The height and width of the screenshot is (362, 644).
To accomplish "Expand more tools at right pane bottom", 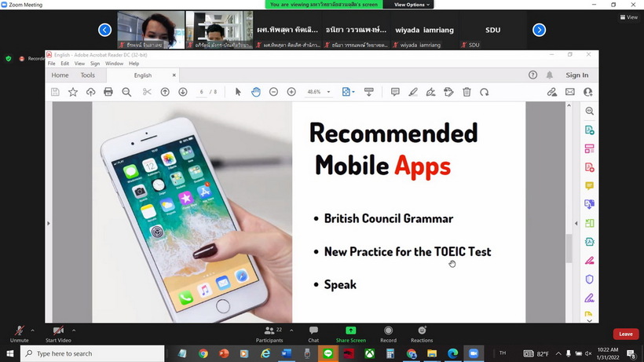I will coord(589,320).
